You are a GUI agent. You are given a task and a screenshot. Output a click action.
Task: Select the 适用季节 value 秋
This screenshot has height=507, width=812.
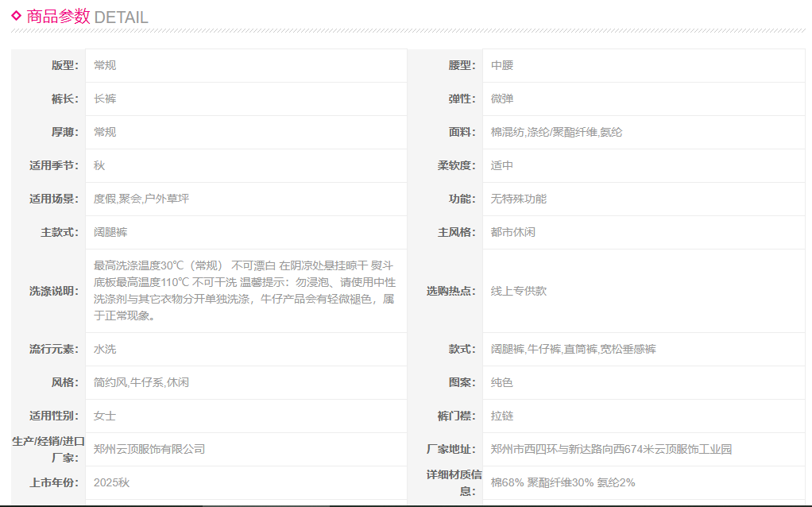click(99, 165)
